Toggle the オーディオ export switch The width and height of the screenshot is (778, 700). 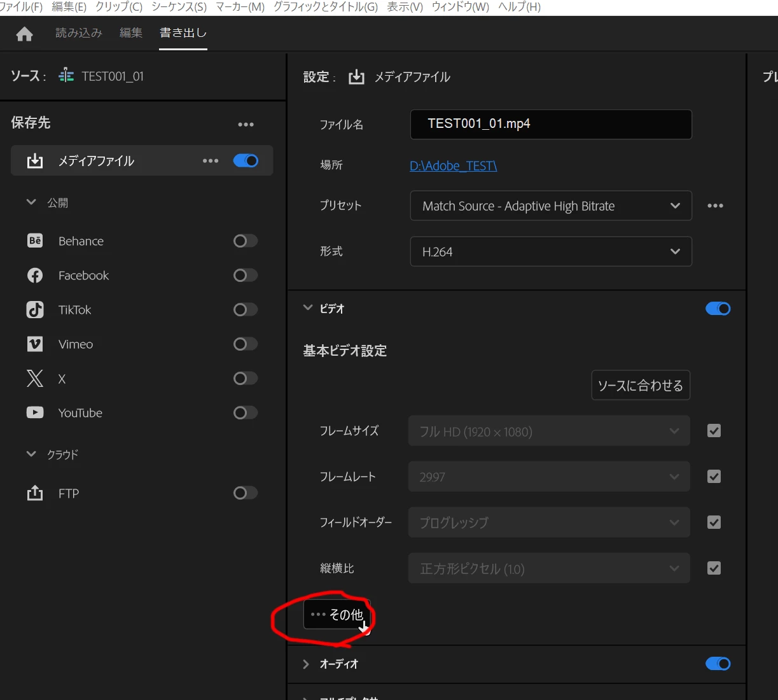718,664
